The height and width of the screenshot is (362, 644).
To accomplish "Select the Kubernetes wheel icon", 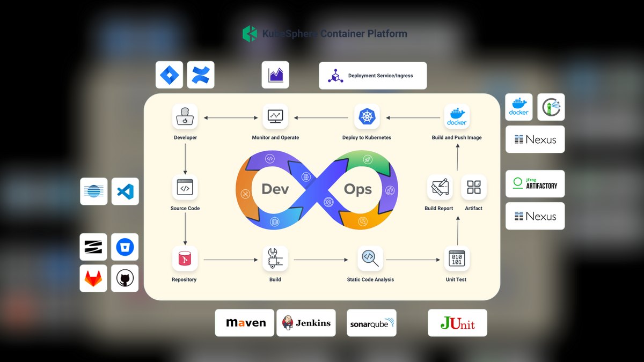I will point(367,117).
